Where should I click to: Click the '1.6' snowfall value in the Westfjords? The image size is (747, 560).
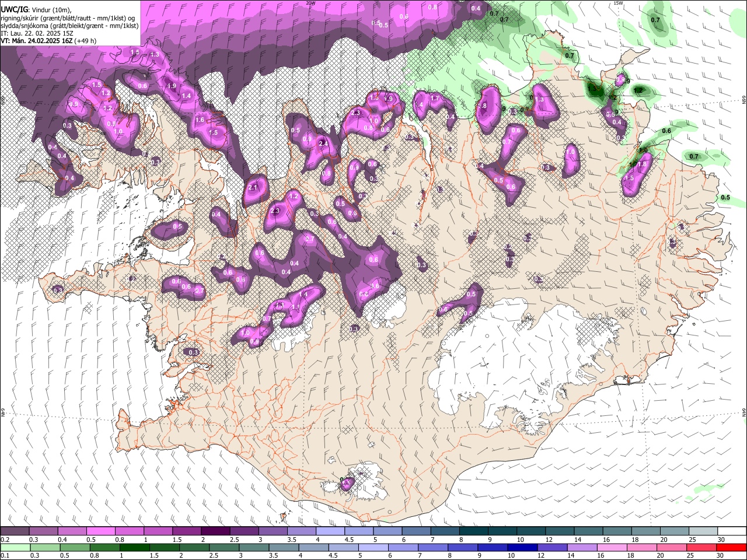[200, 120]
